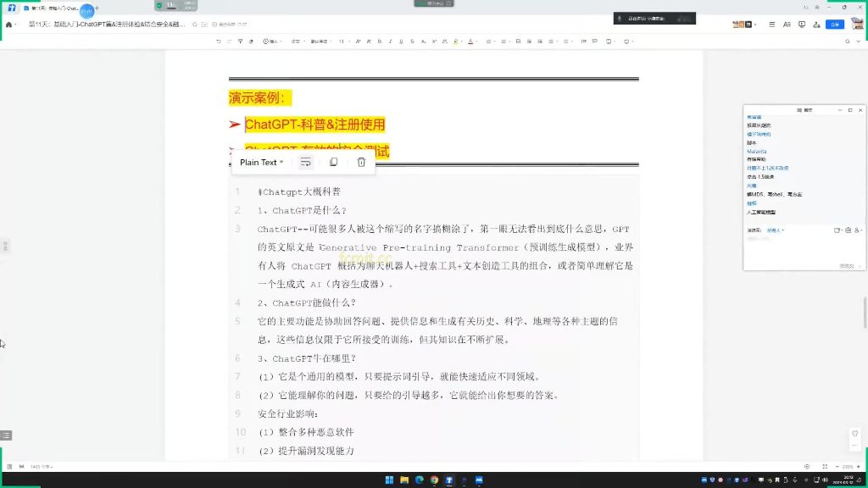This screenshot has height=488, width=868.
Task: Open the user avatar profile
Action: point(857,24)
